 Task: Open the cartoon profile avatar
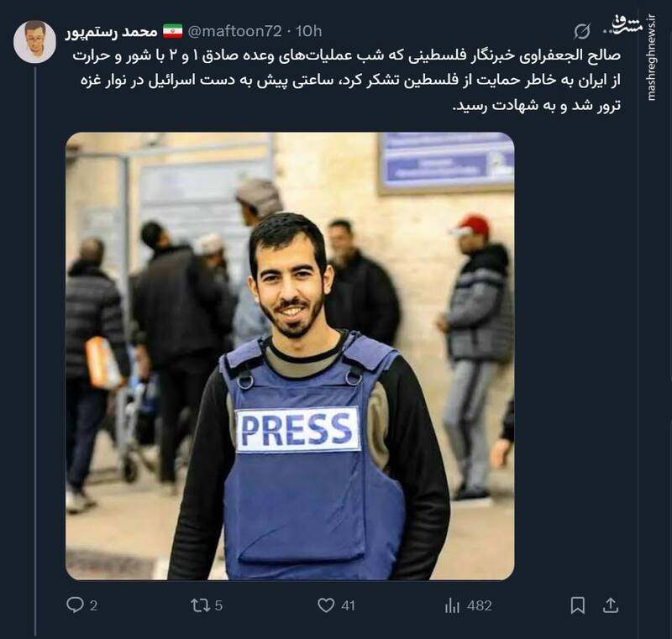point(34,41)
